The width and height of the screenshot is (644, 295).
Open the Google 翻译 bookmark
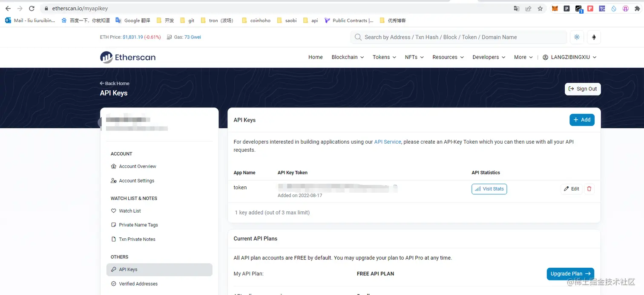[132, 20]
